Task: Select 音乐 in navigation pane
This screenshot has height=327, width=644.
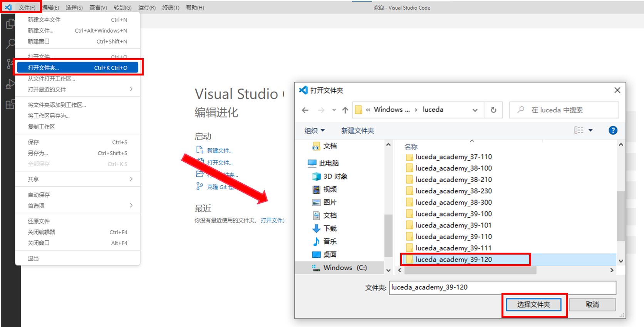Action: pyautogui.click(x=325, y=241)
